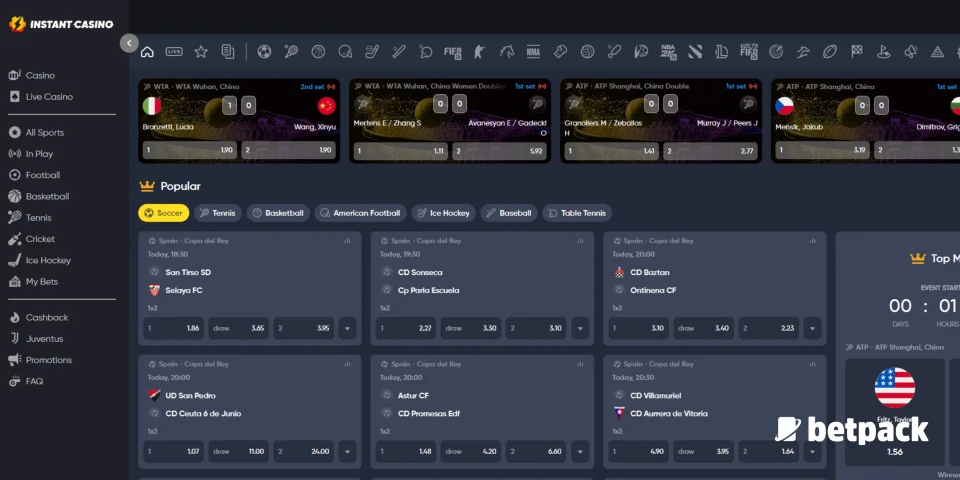Image resolution: width=960 pixels, height=480 pixels.
Task: Select the basketball icon in top bar
Action: (318, 52)
